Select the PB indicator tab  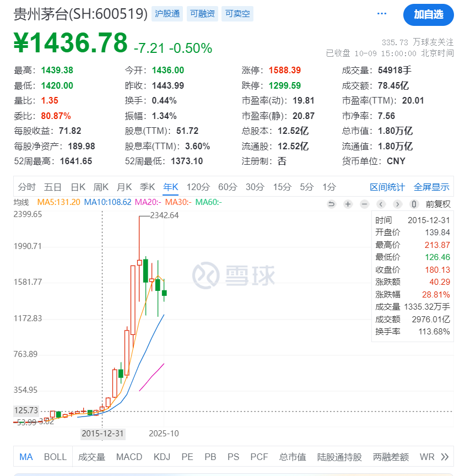click(x=210, y=457)
